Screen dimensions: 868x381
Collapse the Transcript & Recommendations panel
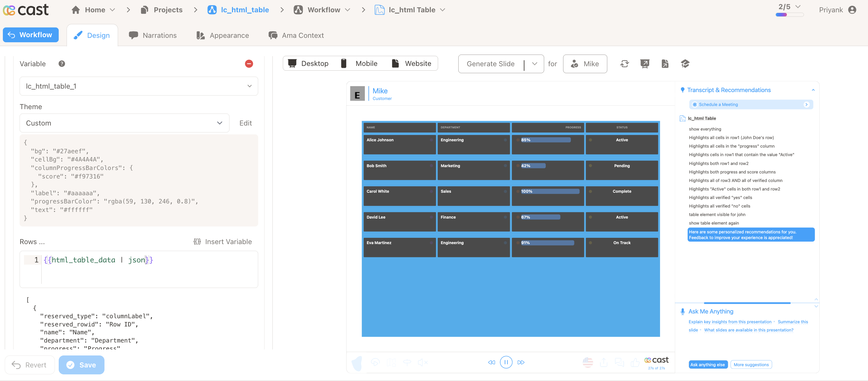coord(813,90)
